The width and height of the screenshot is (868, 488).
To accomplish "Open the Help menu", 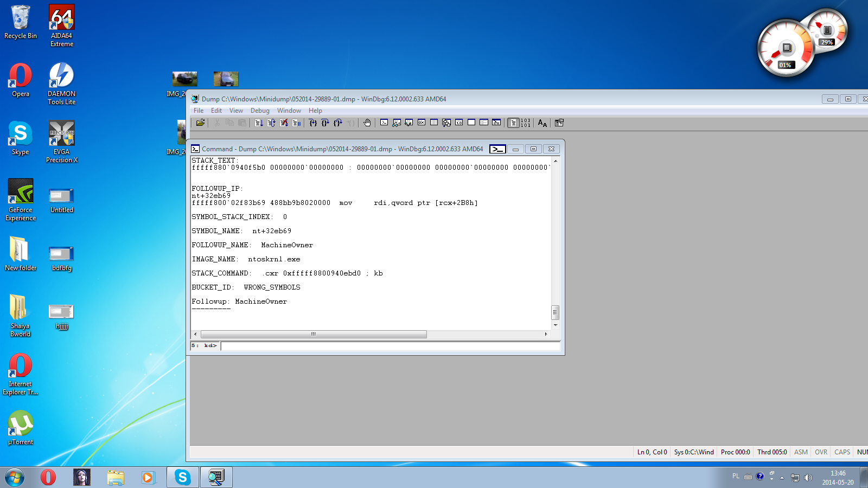I will pyautogui.click(x=315, y=111).
